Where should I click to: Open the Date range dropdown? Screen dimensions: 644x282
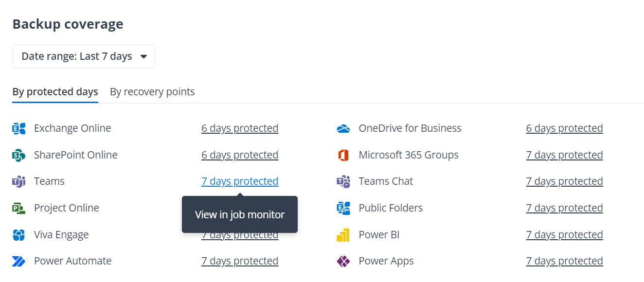[x=84, y=56]
